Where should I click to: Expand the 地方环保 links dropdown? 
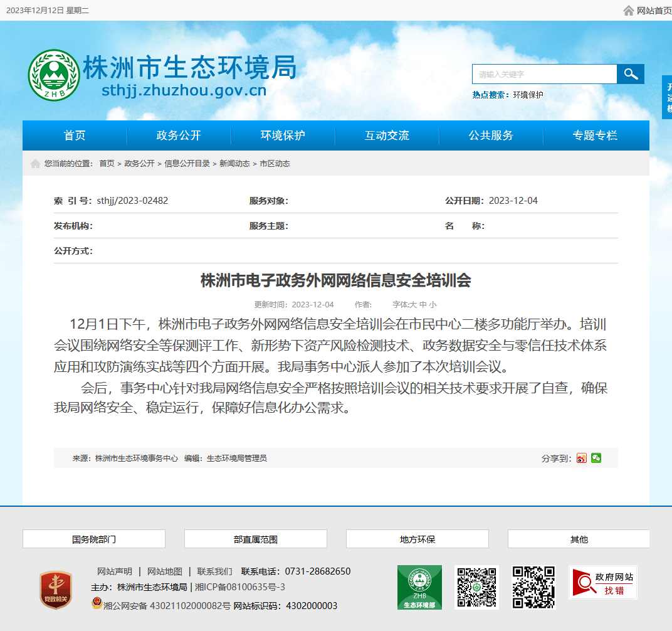(x=417, y=539)
